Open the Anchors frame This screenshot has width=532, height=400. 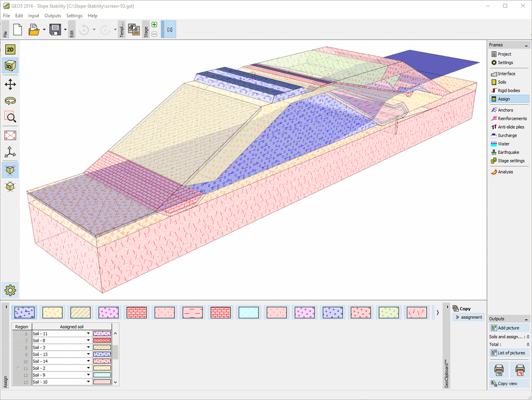(504, 110)
